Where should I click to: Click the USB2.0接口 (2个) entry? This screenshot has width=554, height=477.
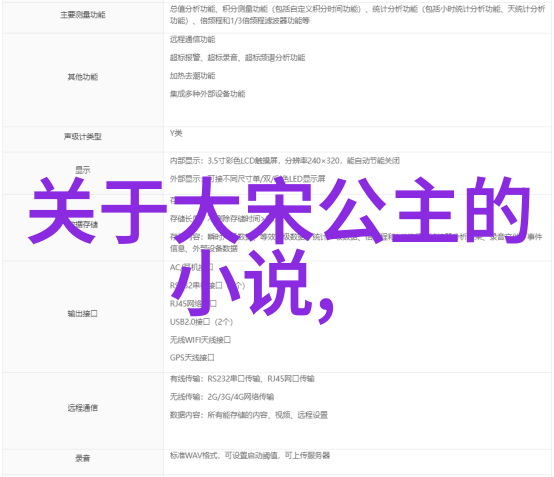click(201, 322)
